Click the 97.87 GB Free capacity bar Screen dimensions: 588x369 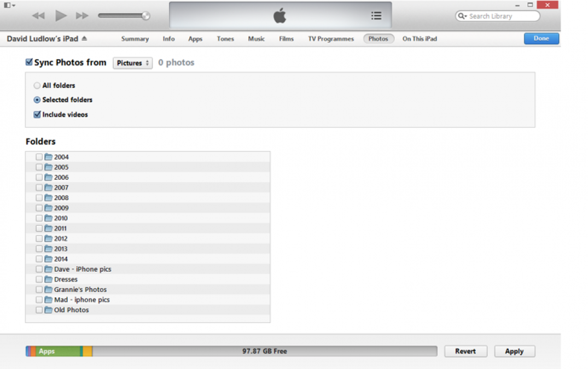(264, 351)
